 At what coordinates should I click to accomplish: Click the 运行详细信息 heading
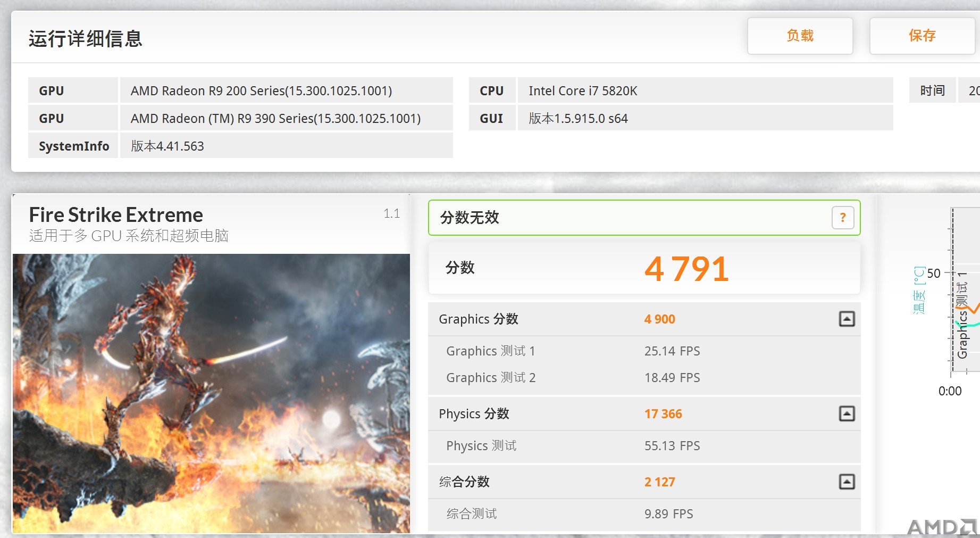click(x=86, y=39)
